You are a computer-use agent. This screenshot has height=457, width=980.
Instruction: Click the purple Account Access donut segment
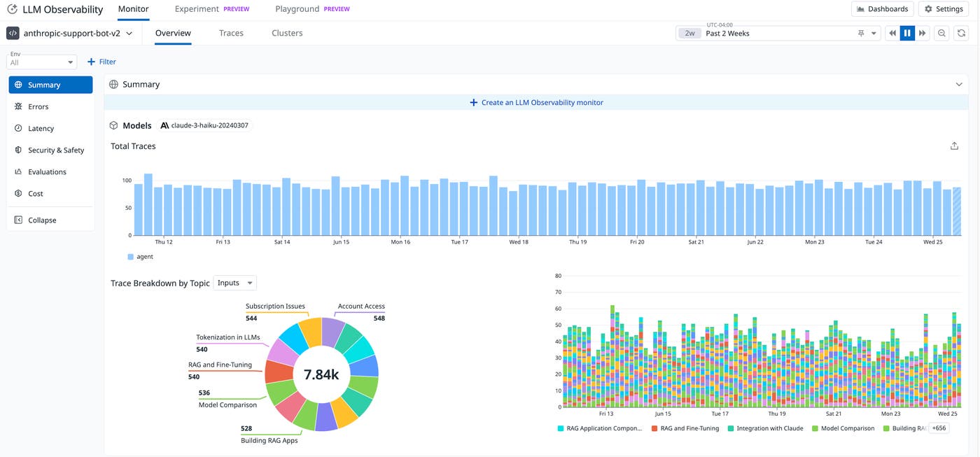click(332, 332)
